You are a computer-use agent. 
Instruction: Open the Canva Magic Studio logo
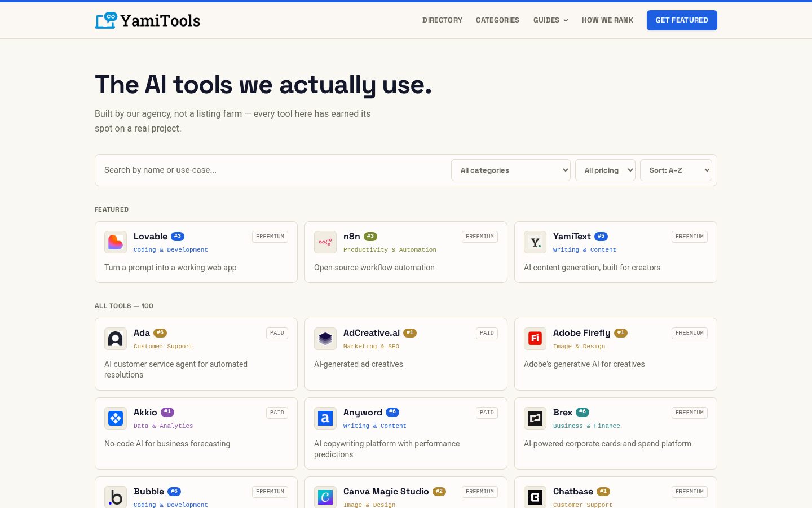325,497
